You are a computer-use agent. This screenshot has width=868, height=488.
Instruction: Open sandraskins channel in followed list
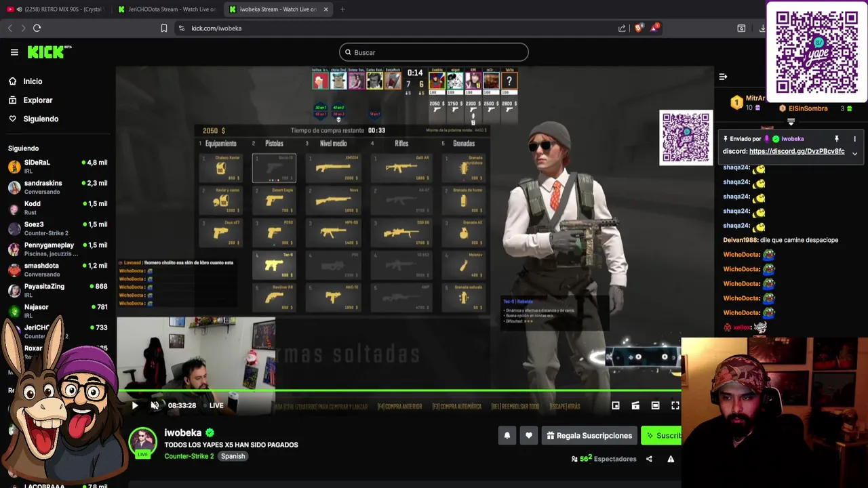pyautogui.click(x=58, y=187)
